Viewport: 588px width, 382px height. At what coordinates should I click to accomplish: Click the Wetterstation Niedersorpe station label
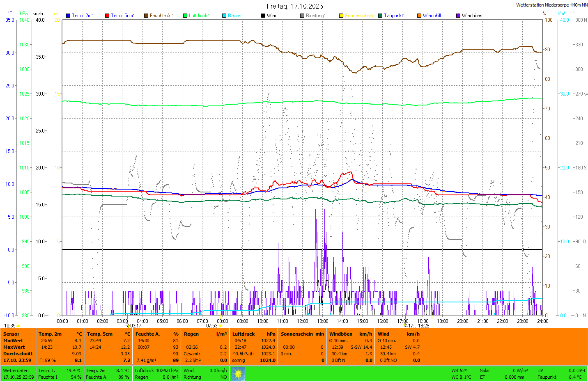click(551, 5)
